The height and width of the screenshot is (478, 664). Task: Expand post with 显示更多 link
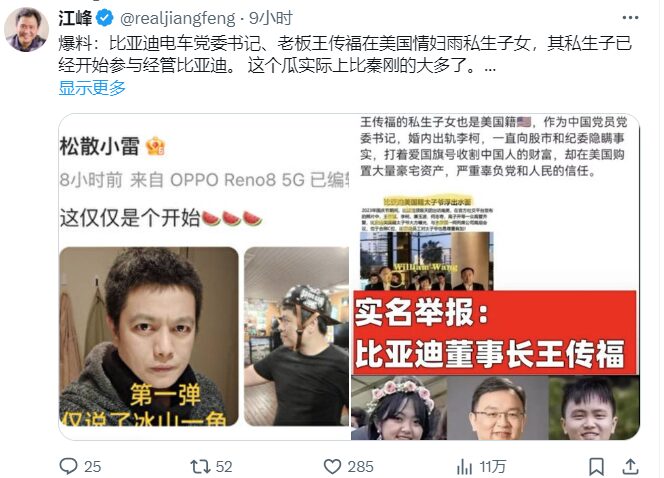point(92,88)
